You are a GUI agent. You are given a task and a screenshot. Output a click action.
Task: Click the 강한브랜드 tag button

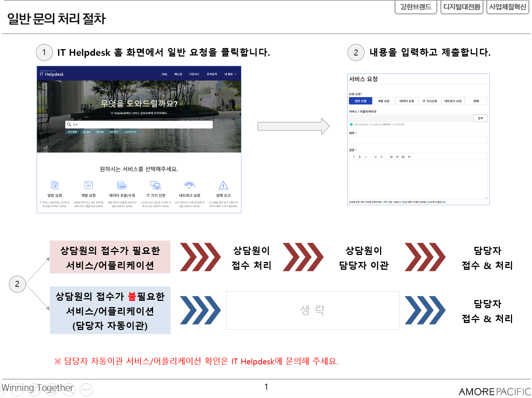416,7
